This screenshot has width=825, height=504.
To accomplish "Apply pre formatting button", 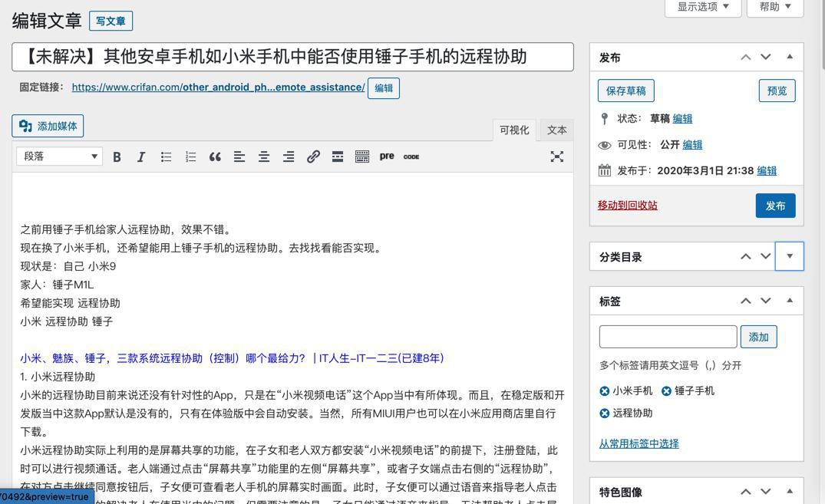I will [x=387, y=156].
